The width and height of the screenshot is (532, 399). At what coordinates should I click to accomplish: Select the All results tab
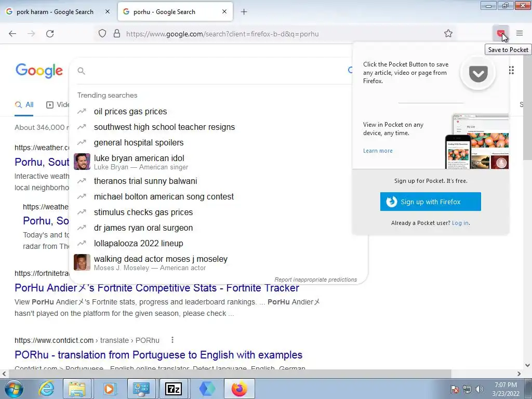[x=24, y=104]
